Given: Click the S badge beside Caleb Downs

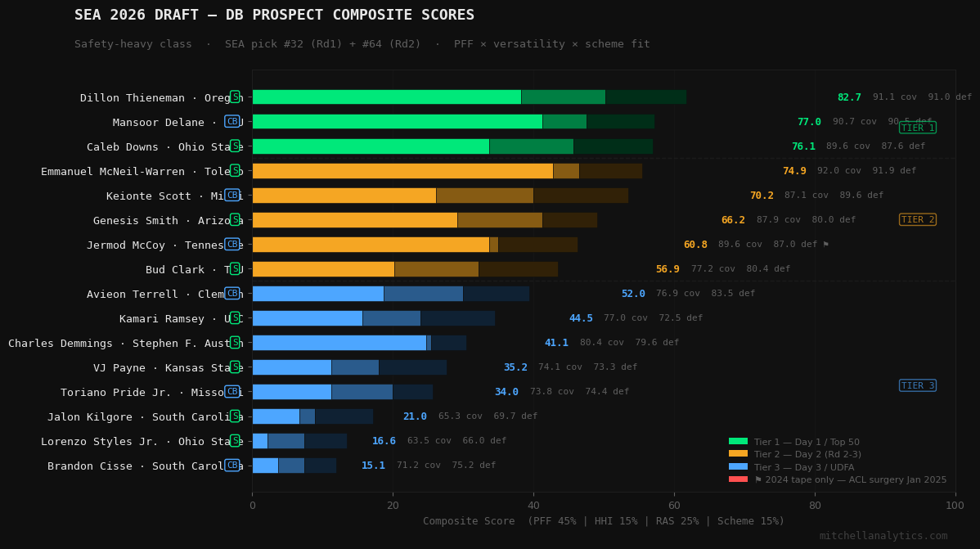Looking at the screenshot, I should point(235,146).
